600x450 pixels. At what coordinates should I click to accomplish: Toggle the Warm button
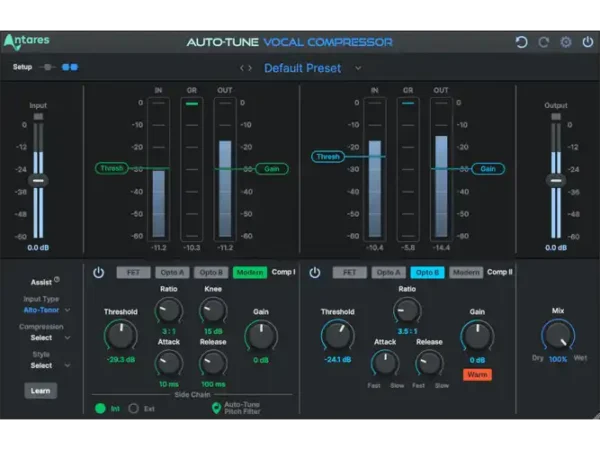(x=477, y=375)
